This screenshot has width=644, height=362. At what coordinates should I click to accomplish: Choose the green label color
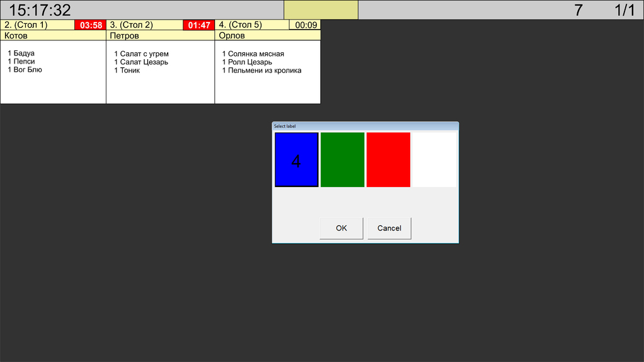(342, 160)
